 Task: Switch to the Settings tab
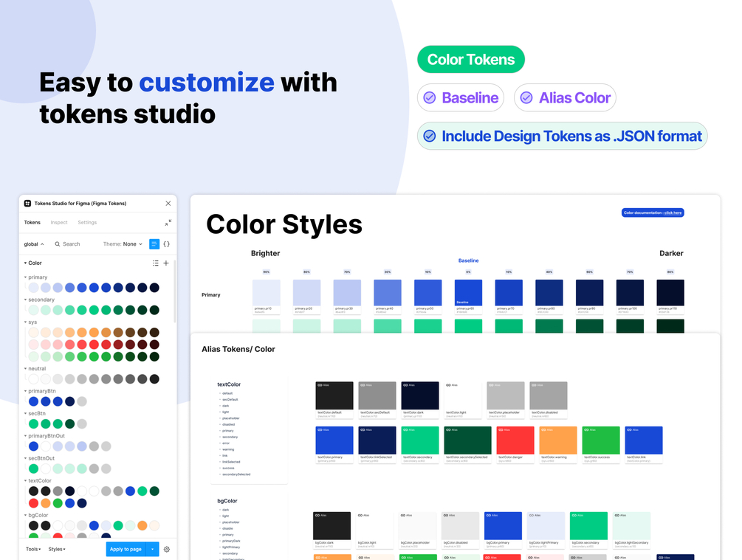tap(87, 222)
